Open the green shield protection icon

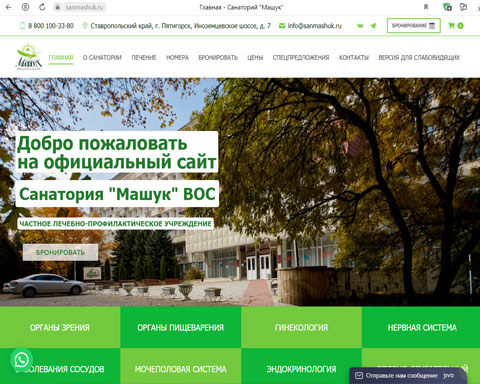tap(447, 7)
